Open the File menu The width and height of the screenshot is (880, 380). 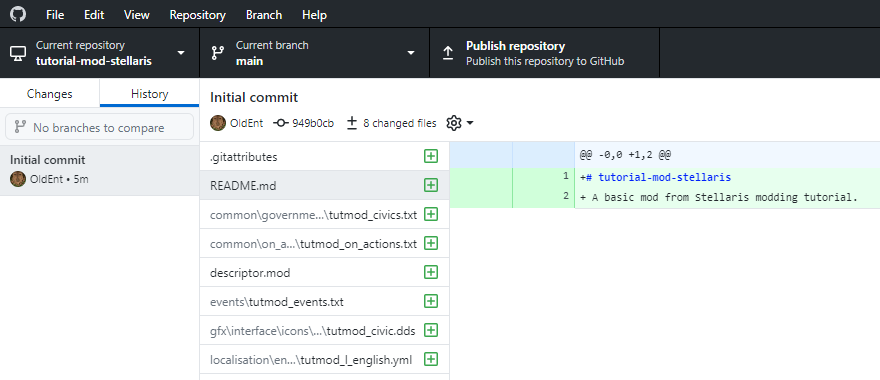[x=55, y=15]
